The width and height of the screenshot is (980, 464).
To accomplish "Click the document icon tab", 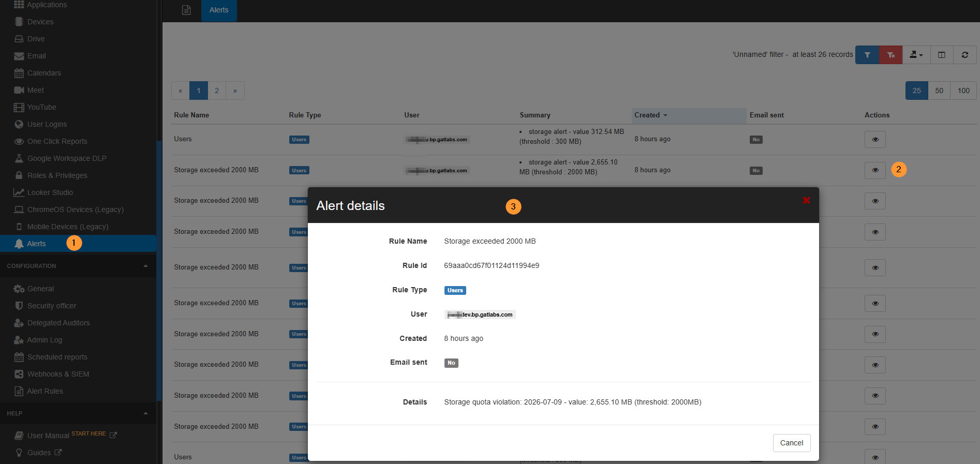I will [x=186, y=10].
